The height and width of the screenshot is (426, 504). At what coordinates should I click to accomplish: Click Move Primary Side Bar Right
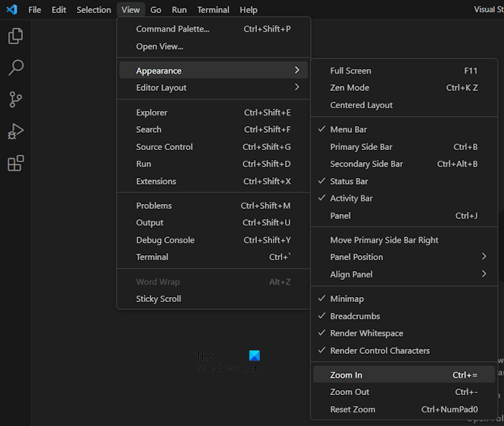click(384, 240)
